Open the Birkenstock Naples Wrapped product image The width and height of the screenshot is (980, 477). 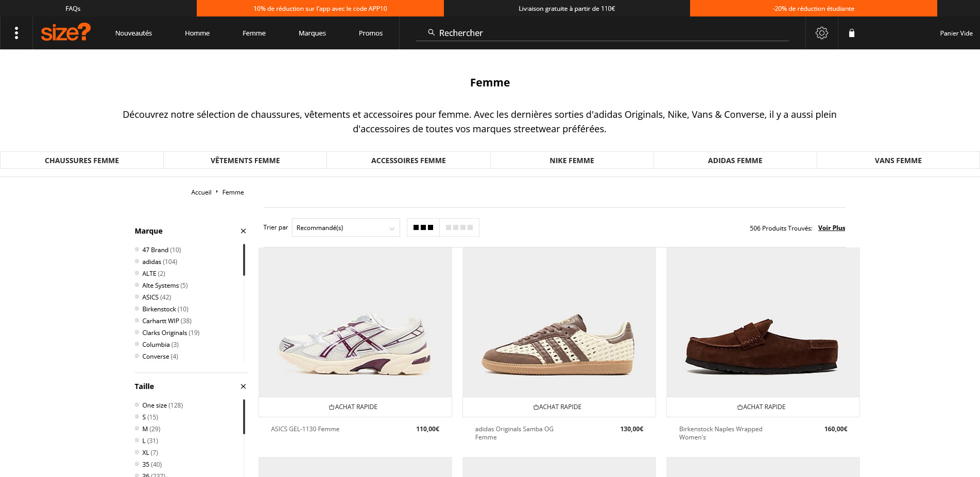pyautogui.click(x=763, y=322)
